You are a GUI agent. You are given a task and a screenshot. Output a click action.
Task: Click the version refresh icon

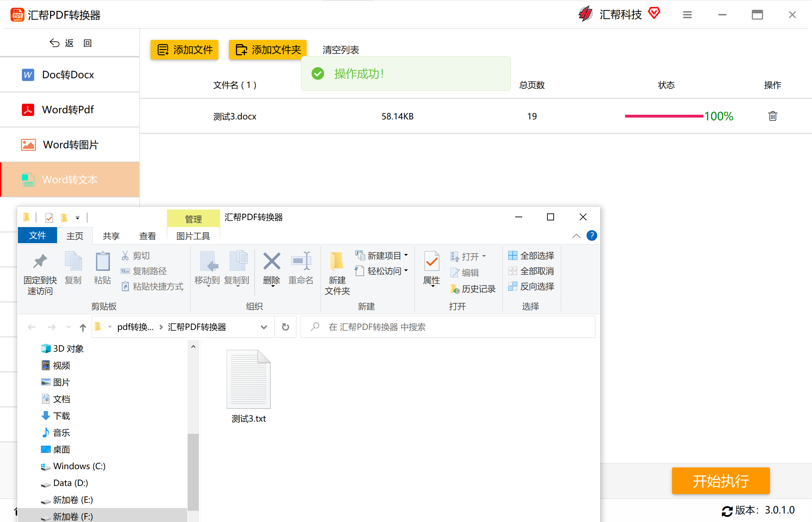click(727, 511)
